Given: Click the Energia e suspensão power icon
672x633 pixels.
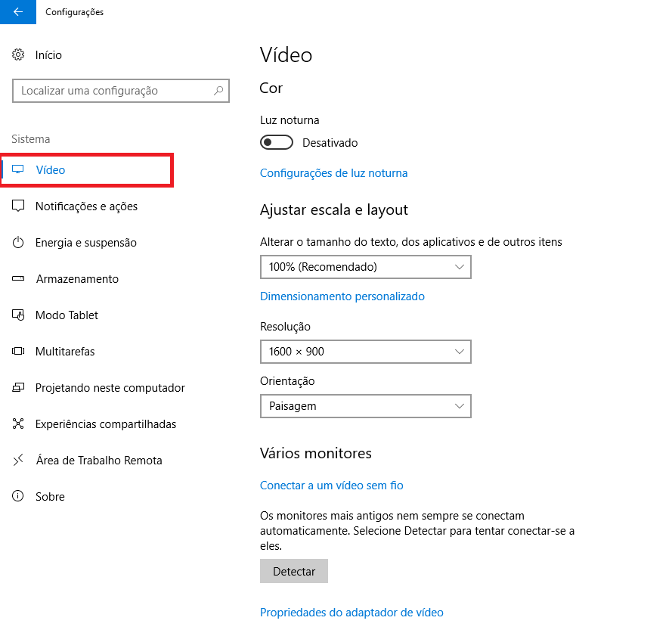Looking at the screenshot, I should (x=18, y=242).
